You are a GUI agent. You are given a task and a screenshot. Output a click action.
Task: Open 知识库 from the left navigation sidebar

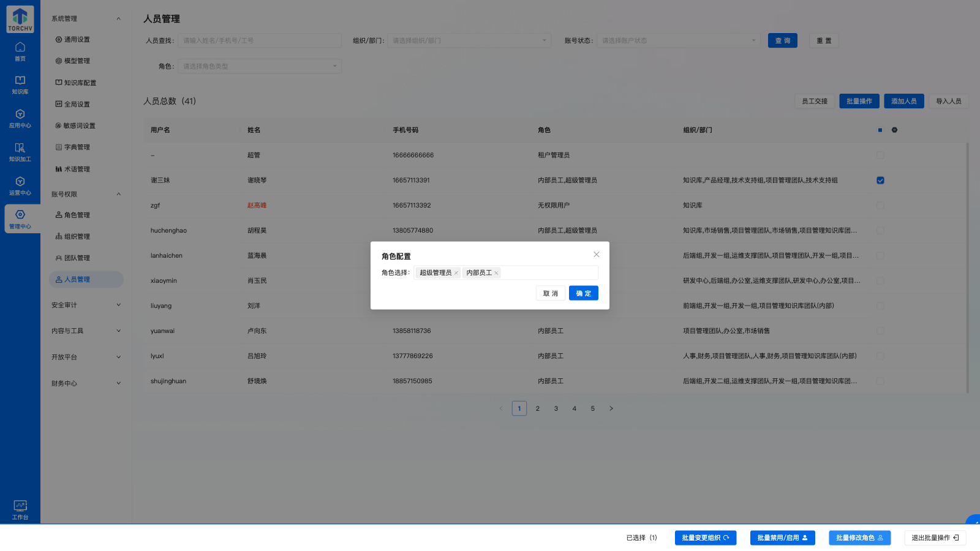(x=20, y=84)
